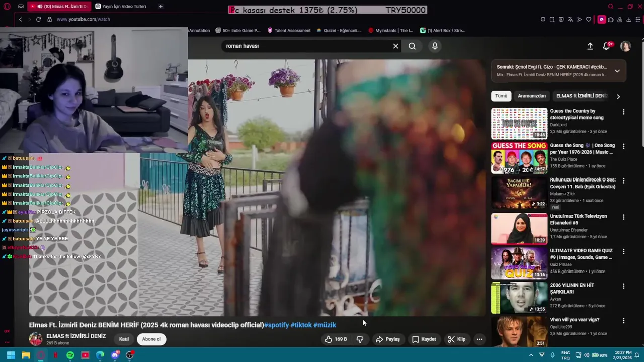
Task: Open OBS Studio from taskbar
Action: click(x=130, y=355)
